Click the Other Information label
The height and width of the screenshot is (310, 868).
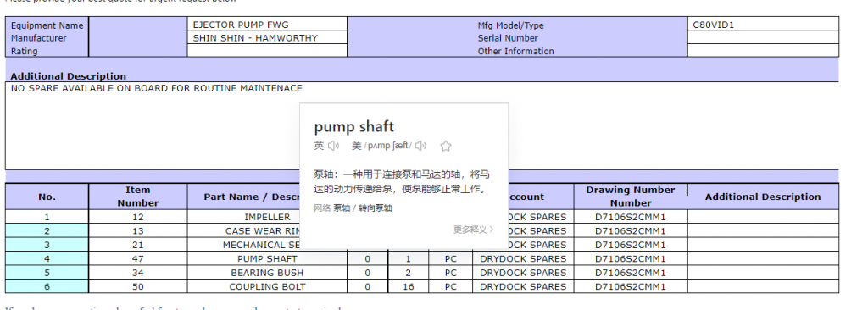pos(516,51)
